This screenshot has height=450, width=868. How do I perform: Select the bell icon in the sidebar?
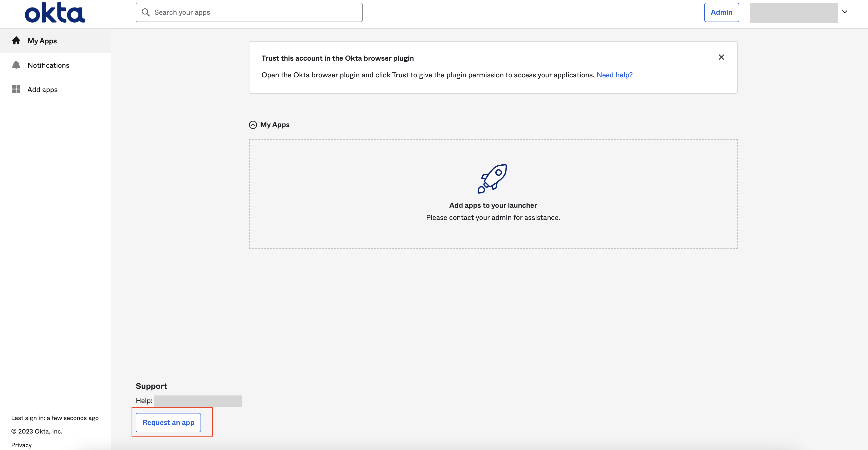(x=16, y=65)
